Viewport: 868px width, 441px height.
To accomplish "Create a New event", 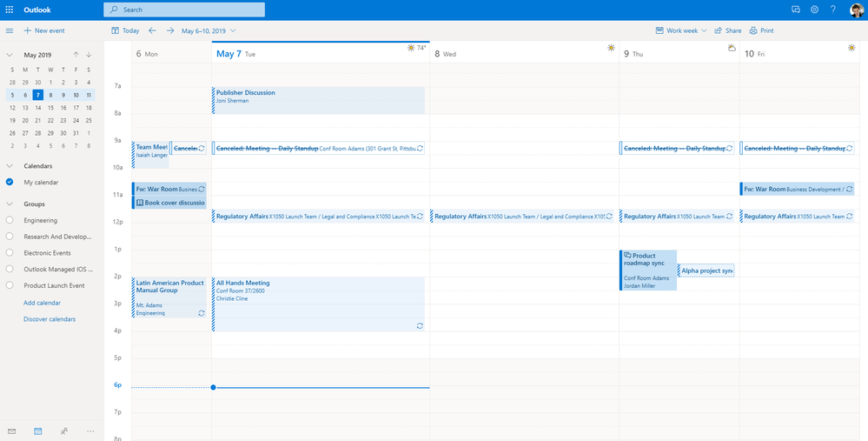I will 44,30.
